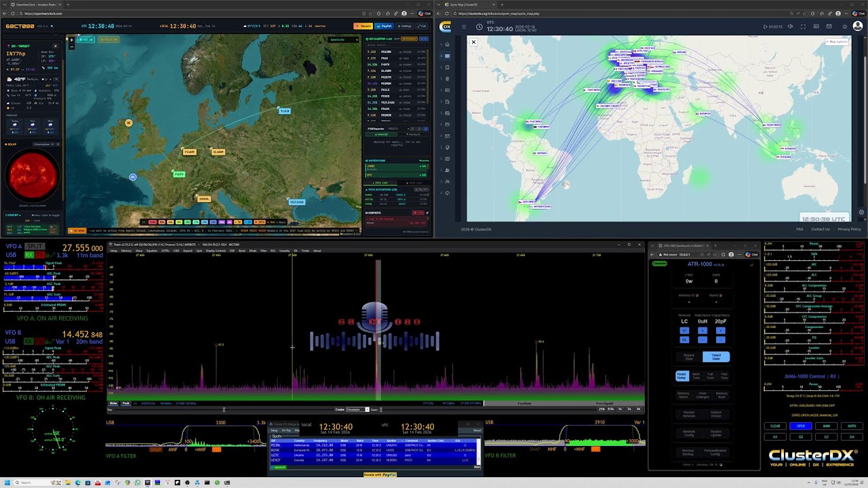This screenshot has height=488, width=868.
Task: Click ClusterDX picture icon in header
Action: [x=816, y=26]
